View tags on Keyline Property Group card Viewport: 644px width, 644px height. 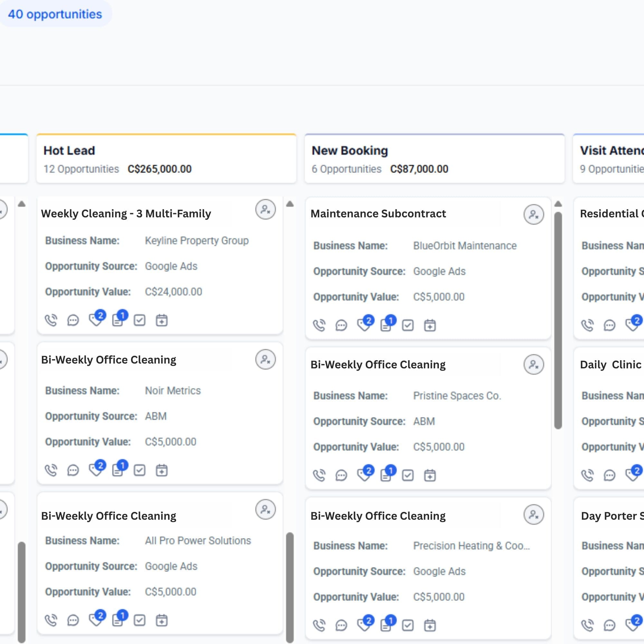tap(97, 319)
